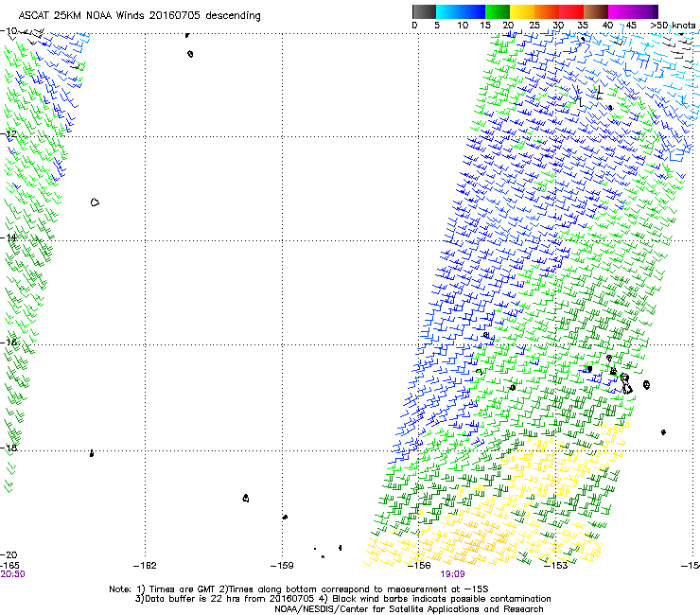This screenshot has height=615, width=700.
Task: Click the purple pass time '20:50'
Action: click(12, 574)
